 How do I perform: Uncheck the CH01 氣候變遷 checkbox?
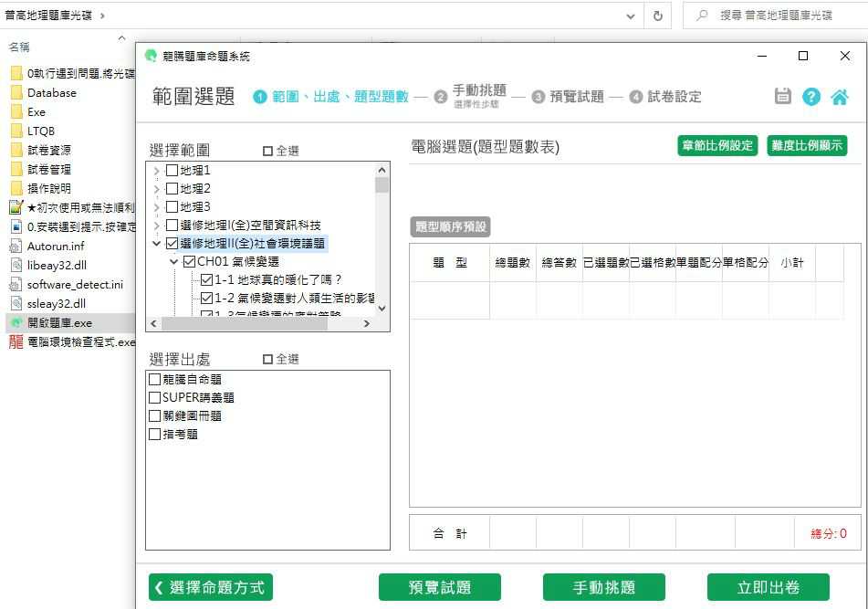(x=189, y=261)
